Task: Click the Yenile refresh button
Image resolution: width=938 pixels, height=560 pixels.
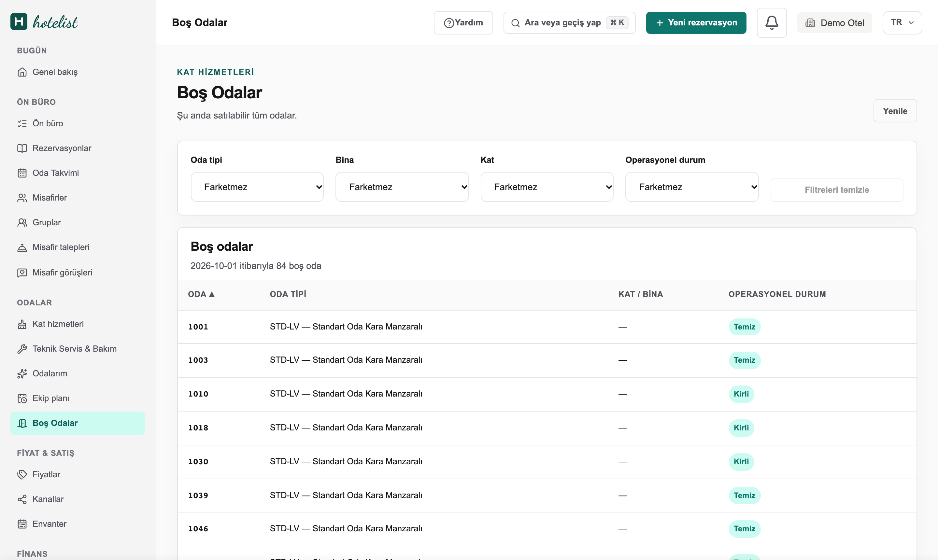Action: [895, 111]
